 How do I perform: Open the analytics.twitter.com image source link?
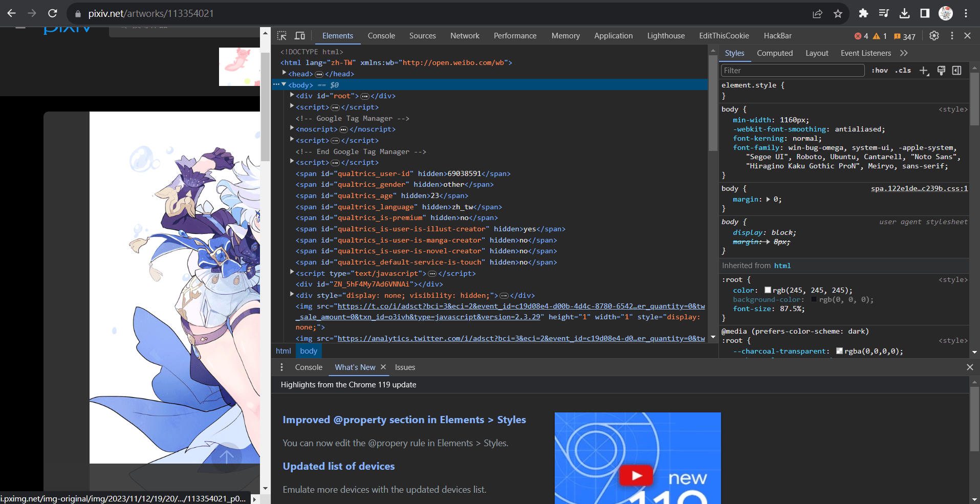[x=521, y=338]
